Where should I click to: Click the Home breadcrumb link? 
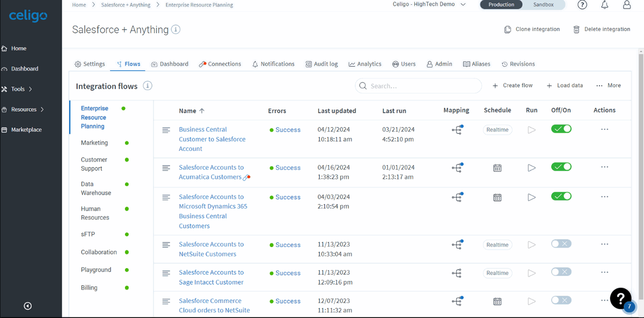pyautogui.click(x=79, y=5)
